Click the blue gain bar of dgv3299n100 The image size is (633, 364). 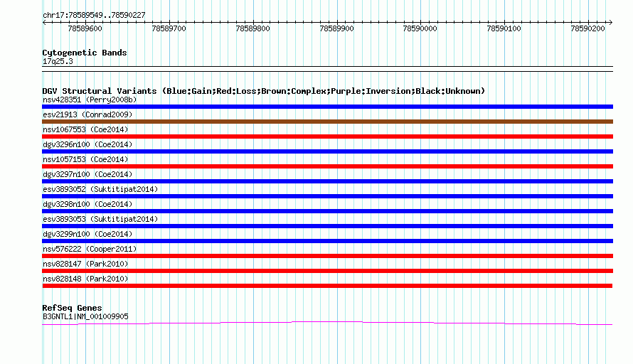(x=327, y=241)
